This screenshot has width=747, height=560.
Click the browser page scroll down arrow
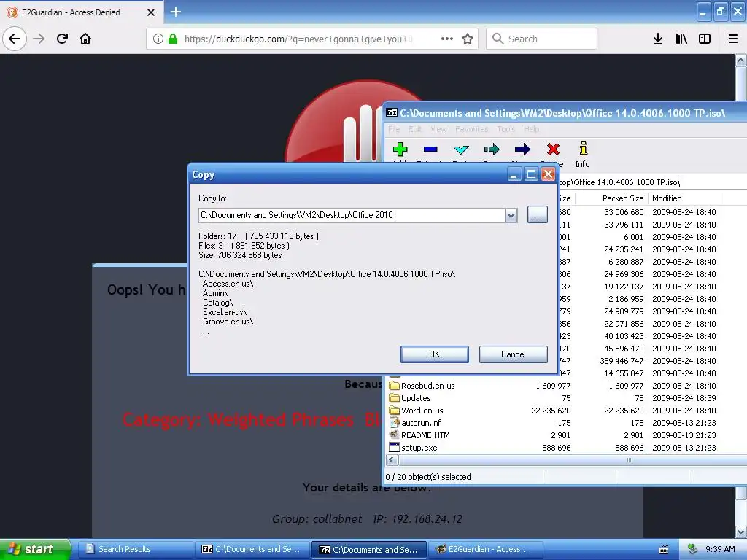[740, 532]
